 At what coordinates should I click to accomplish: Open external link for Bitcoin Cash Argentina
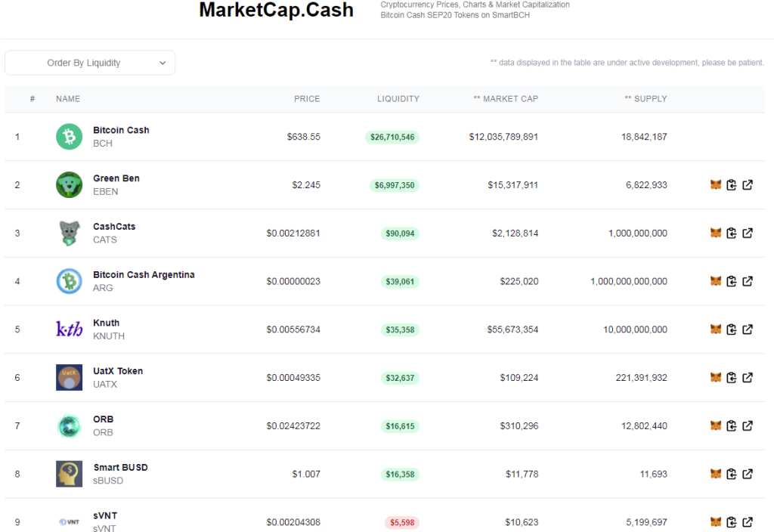point(748,281)
